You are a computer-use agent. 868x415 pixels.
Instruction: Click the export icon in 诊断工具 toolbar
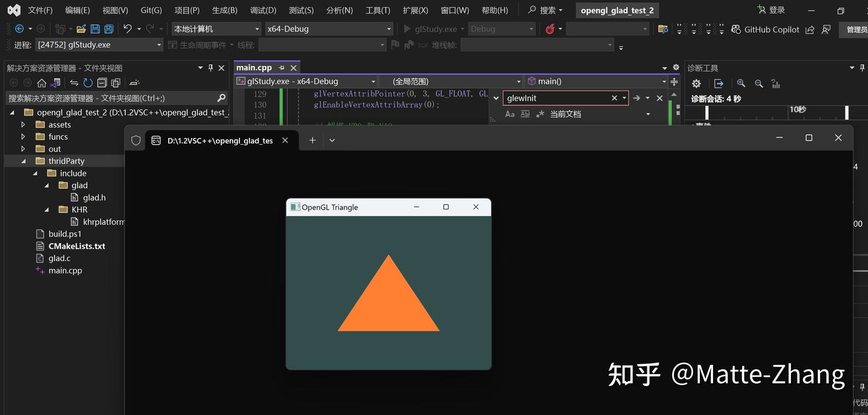pyautogui.click(x=717, y=83)
